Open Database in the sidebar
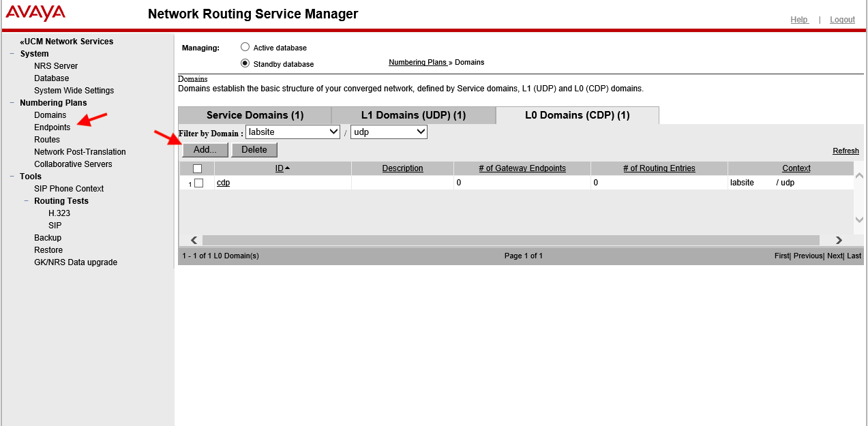Screen dimensions: 868x426 pos(52,78)
